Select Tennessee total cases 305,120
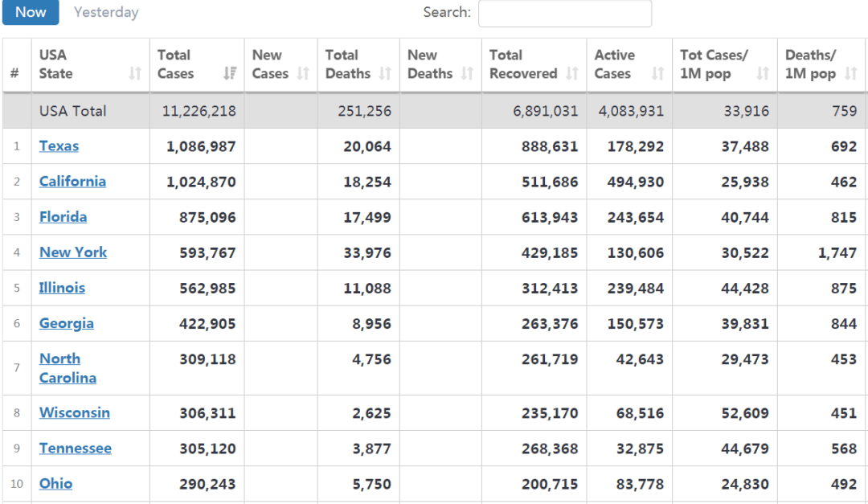The image size is (868, 504). tap(207, 449)
